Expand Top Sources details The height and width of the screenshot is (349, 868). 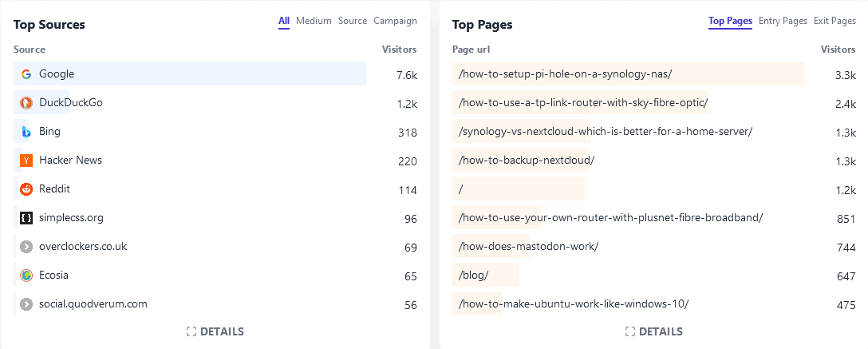pos(215,331)
